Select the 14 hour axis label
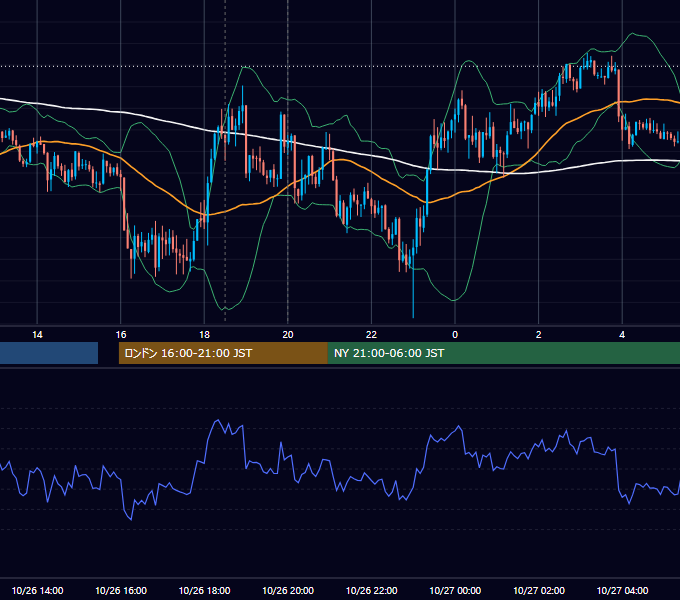The width and height of the screenshot is (680, 600). (x=37, y=335)
